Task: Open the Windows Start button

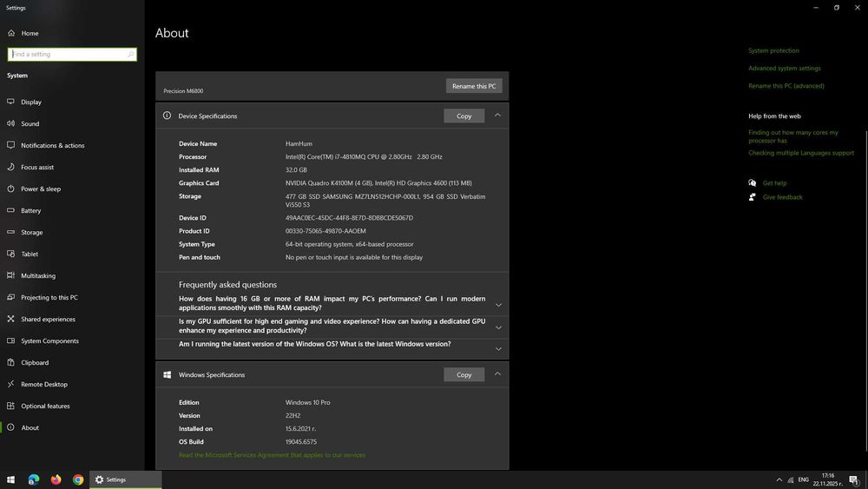Action: click(x=10, y=479)
